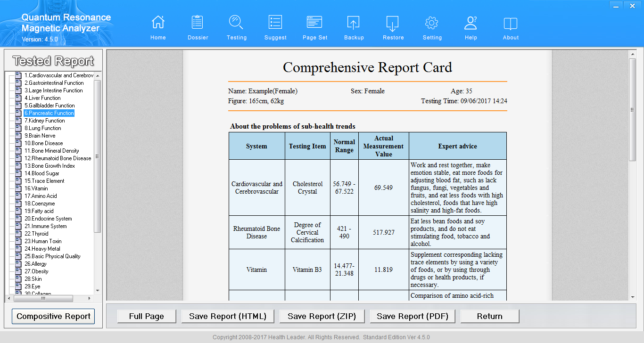Select 28.Skin report
The width and height of the screenshot is (644, 343).
33,279
